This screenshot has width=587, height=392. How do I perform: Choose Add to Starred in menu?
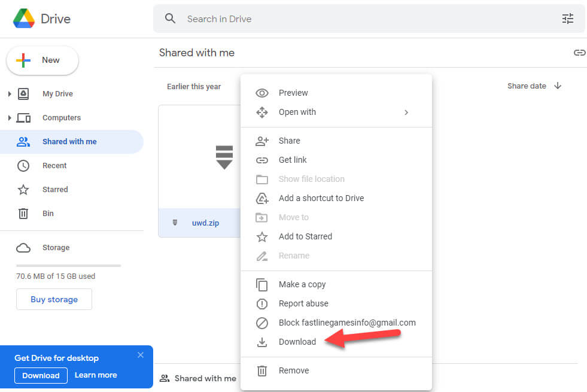click(305, 236)
